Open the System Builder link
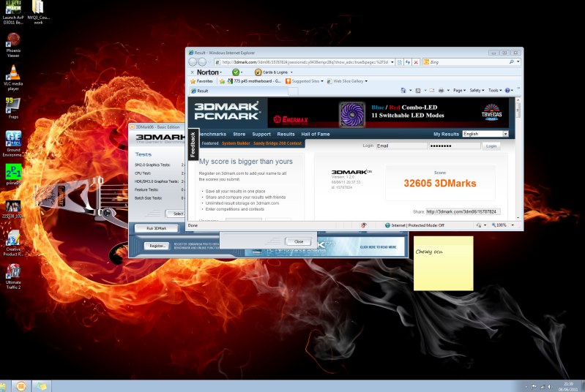This screenshot has height=392, width=585. pos(236,143)
